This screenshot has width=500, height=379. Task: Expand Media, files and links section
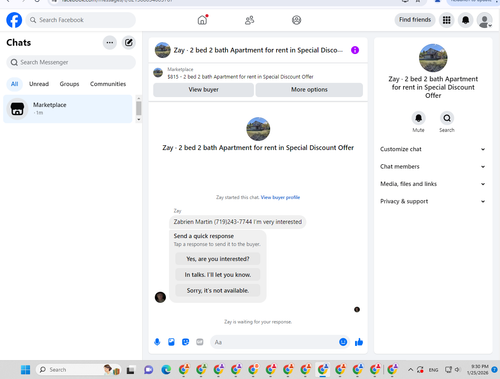[433, 184]
